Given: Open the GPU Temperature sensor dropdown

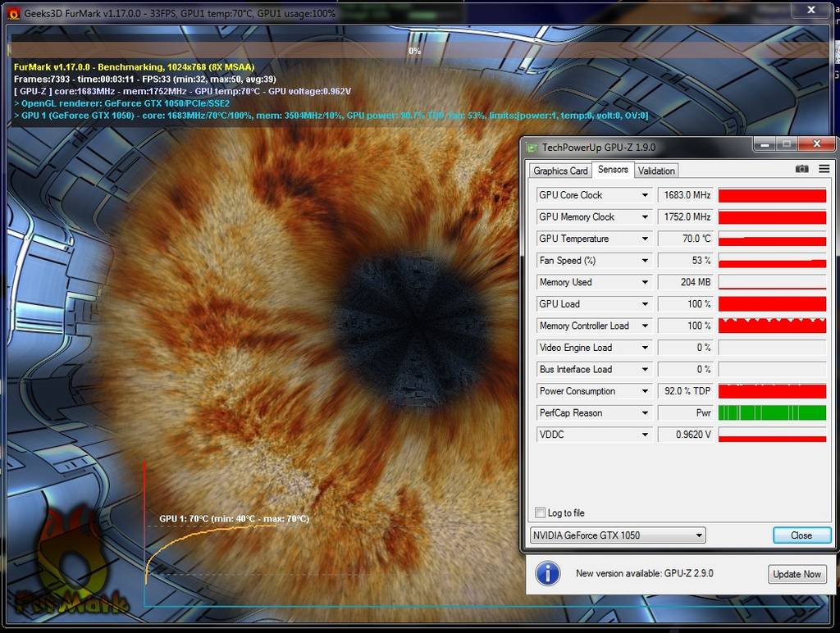Looking at the screenshot, I should (x=645, y=239).
